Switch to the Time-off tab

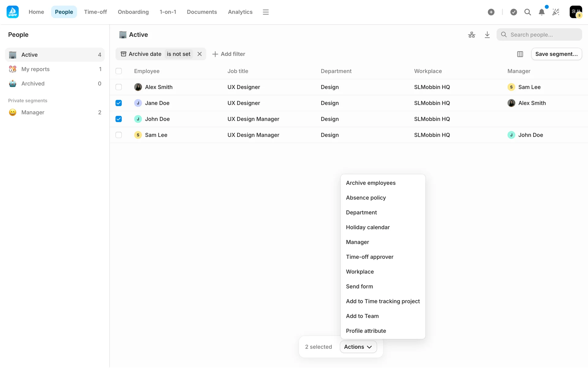pyautogui.click(x=95, y=12)
